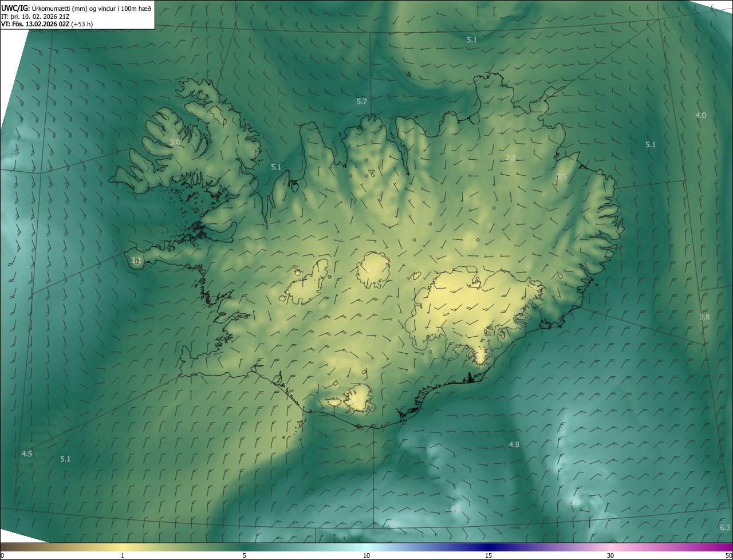Click the 30 tick on the color scale
733x560 pixels.
click(610, 555)
